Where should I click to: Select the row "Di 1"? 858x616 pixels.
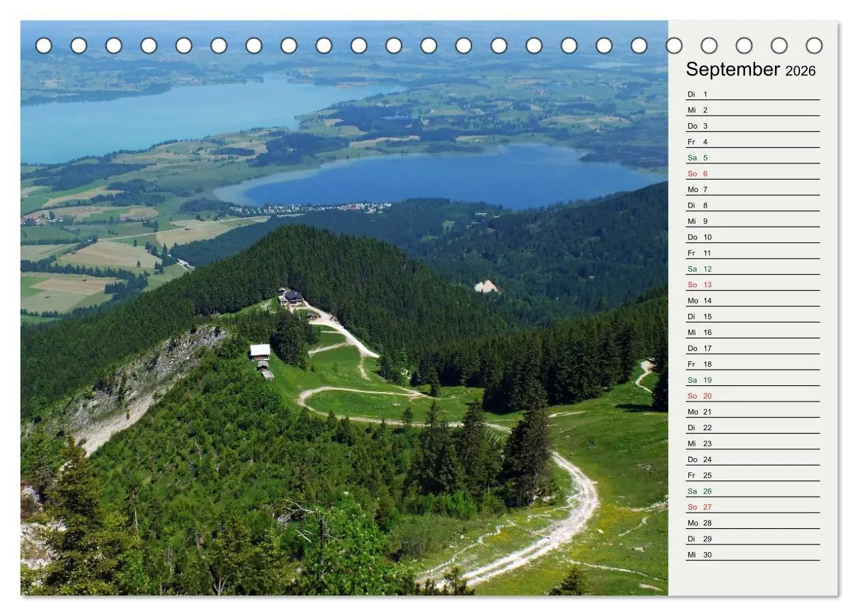pos(752,94)
